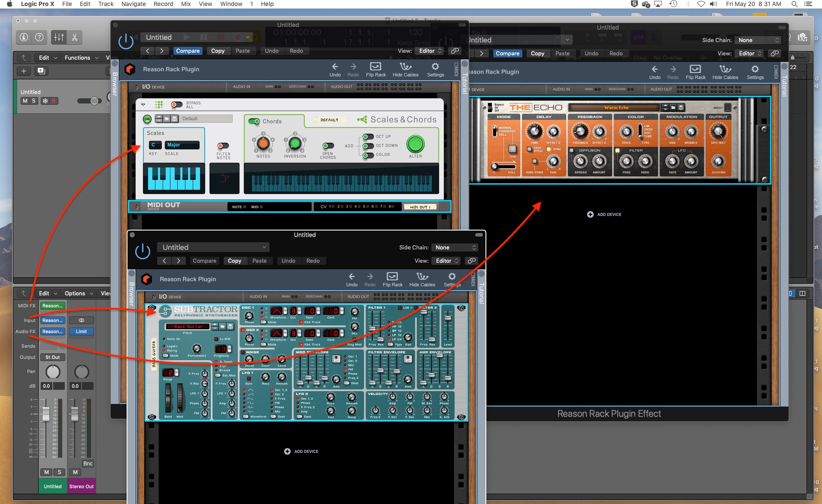Open macOS Spotlight search icon
The width and height of the screenshot is (822, 504).
point(795,4)
